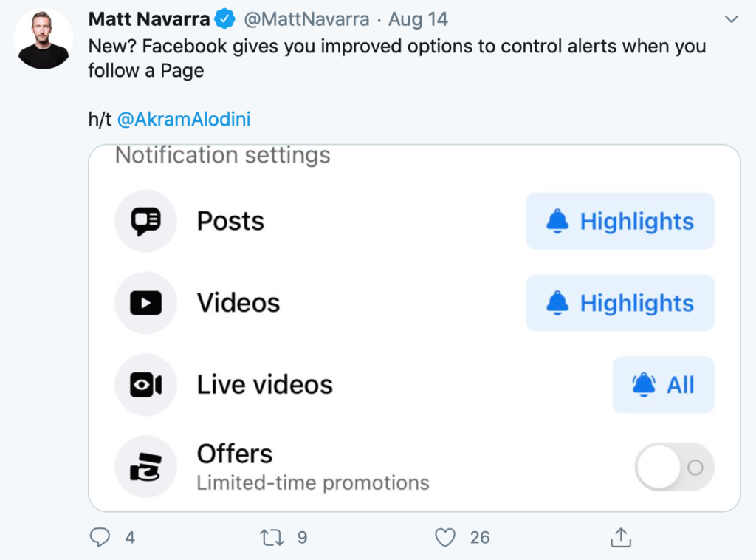
Task: Like the tweet with the heart icon
Action: click(444, 537)
